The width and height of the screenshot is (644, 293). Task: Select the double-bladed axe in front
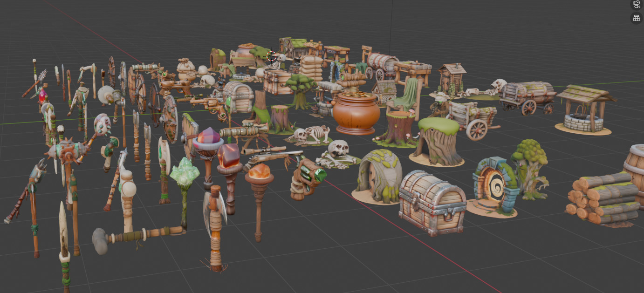tap(215, 229)
